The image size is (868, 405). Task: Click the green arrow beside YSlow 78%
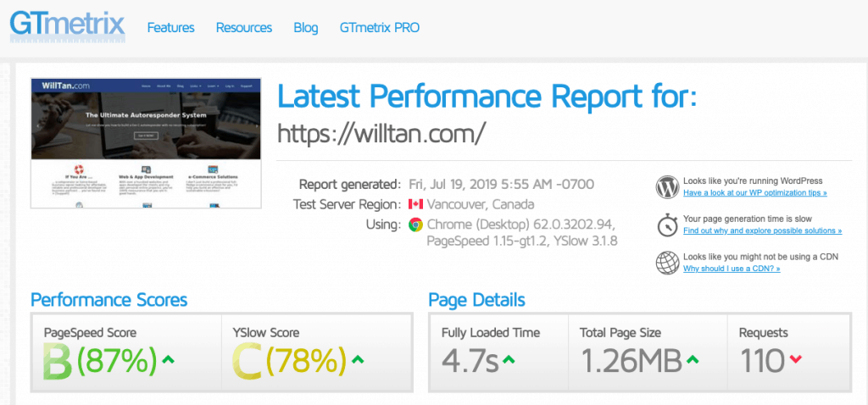[358, 359]
